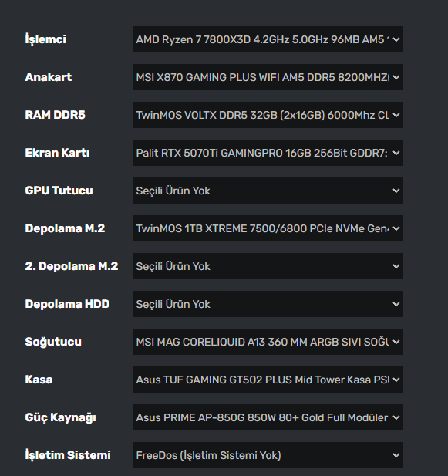Open the Kasa dropdown showing Asus TUF GAMING GT502

pyautogui.click(x=268, y=380)
